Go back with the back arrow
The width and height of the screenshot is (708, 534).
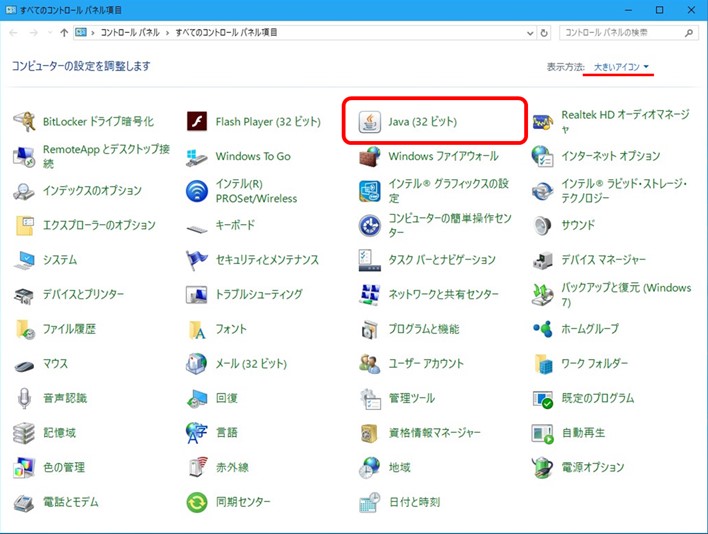point(14,33)
